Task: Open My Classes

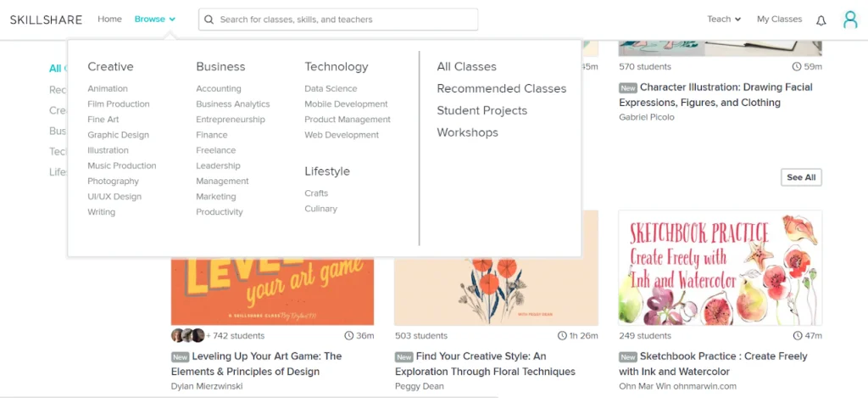Action: click(780, 20)
